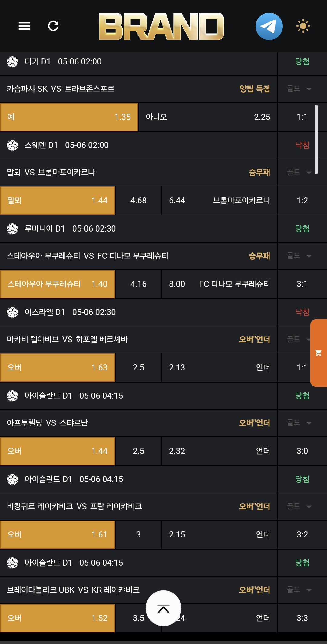
Task: Tap the scroll-to-top arrow button
Action: coord(163,608)
